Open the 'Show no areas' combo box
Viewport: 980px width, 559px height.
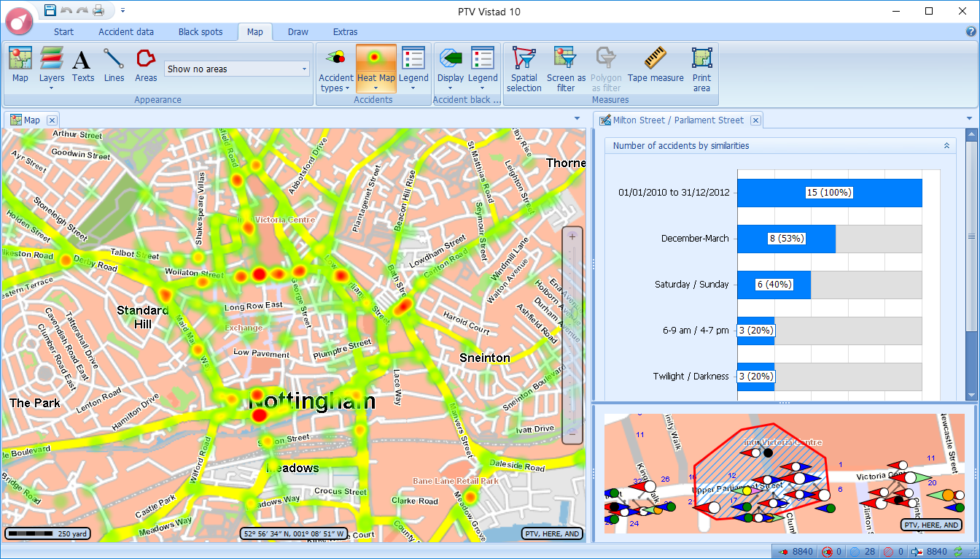(237, 69)
